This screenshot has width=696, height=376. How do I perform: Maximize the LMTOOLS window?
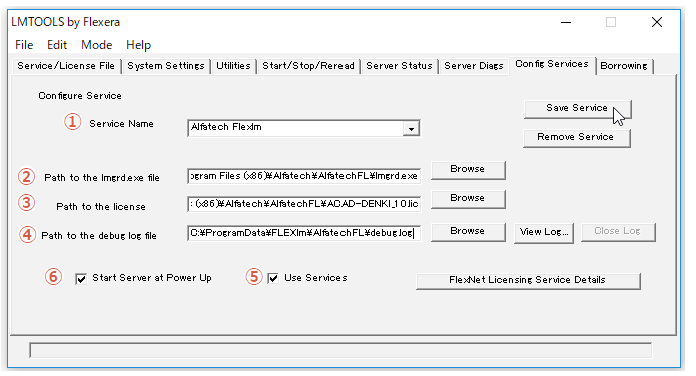tap(611, 22)
